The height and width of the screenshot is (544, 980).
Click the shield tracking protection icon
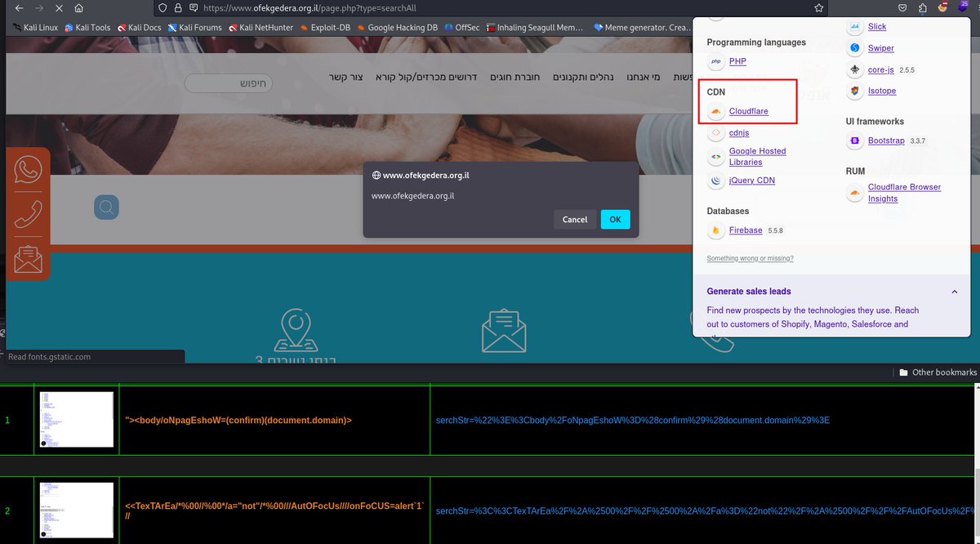163,8
